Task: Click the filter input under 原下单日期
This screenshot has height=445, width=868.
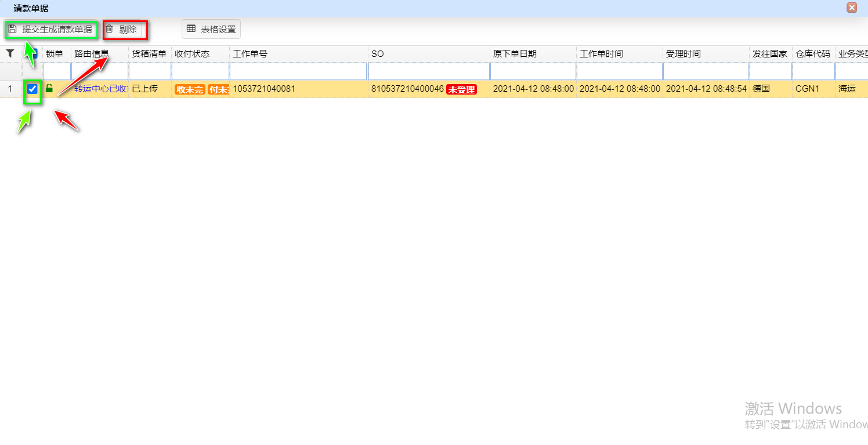Action: (533, 71)
